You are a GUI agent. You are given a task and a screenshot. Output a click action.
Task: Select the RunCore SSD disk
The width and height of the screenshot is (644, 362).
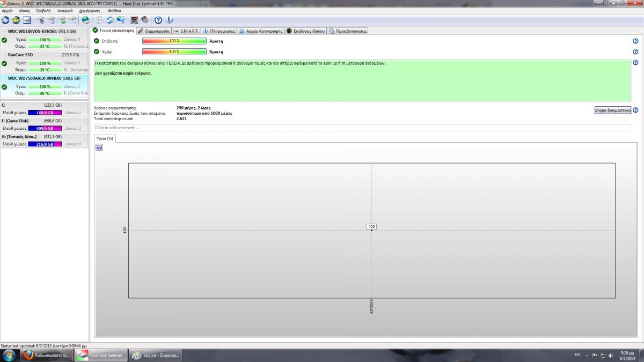point(45,62)
